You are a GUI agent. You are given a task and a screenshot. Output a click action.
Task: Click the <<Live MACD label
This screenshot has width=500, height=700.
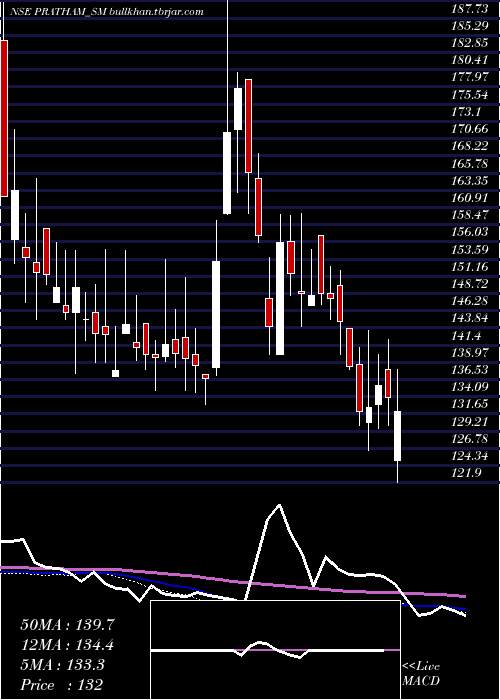pyautogui.click(x=421, y=674)
